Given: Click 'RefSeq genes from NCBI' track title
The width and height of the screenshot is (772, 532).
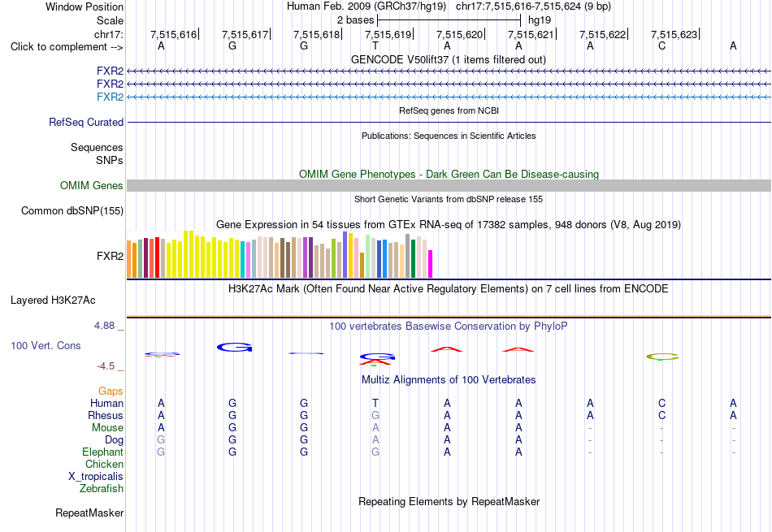Looking at the screenshot, I should 449,110.
